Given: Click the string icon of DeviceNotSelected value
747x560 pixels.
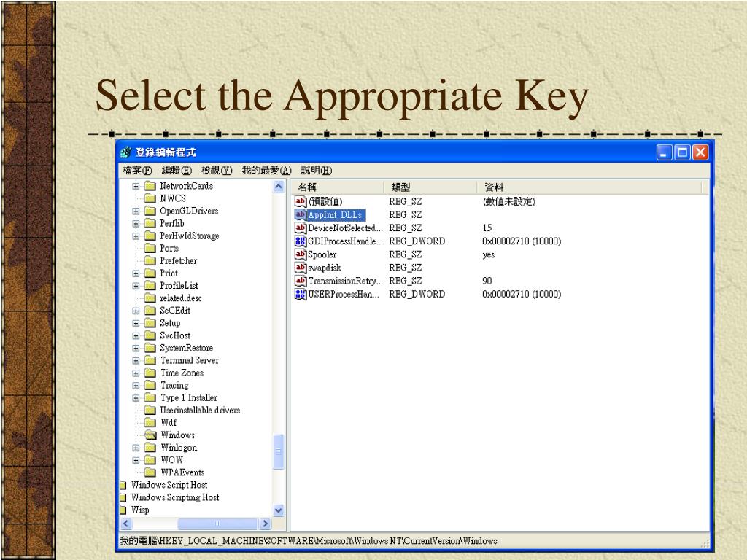Looking at the screenshot, I should tap(301, 228).
